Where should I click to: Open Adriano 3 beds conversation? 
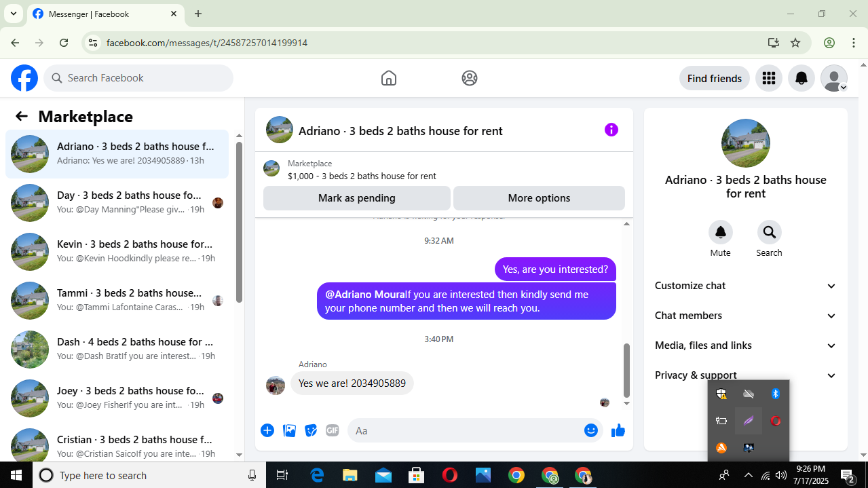tap(117, 154)
